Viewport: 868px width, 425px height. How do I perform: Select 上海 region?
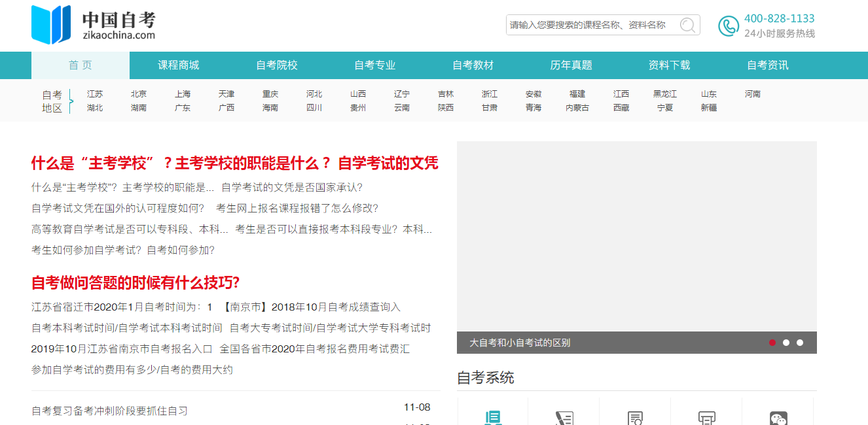183,94
